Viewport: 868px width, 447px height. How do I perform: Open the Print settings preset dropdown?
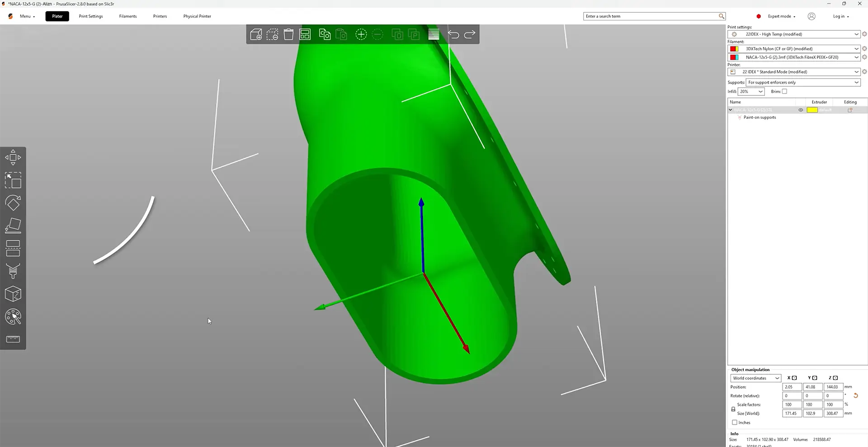coord(793,34)
